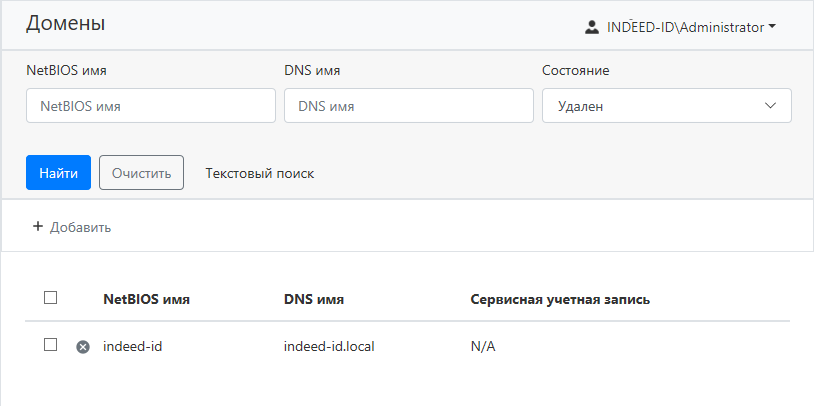The image size is (814, 406).
Task: Click the NetBIOS имя column header
Action: [x=146, y=299]
